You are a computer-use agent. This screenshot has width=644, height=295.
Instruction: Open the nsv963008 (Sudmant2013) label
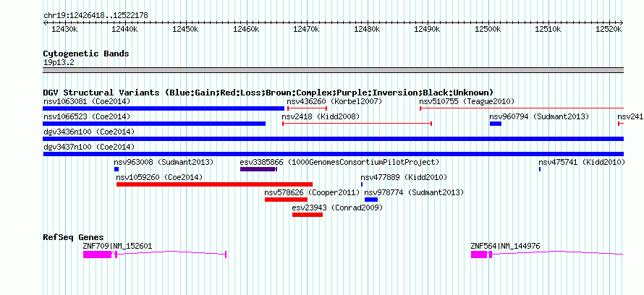164,162
